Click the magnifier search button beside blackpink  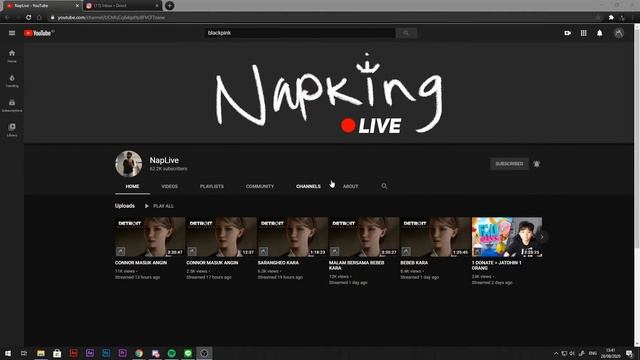click(x=406, y=33)
